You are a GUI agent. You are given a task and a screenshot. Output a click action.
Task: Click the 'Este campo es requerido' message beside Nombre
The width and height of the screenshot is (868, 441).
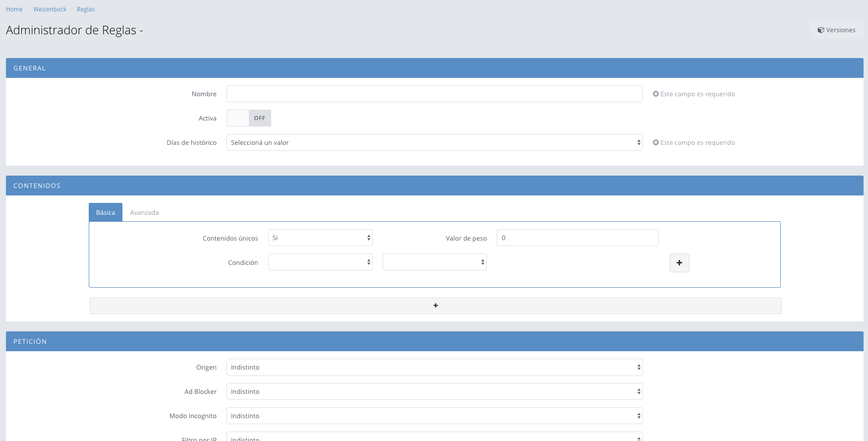(694, 94)
